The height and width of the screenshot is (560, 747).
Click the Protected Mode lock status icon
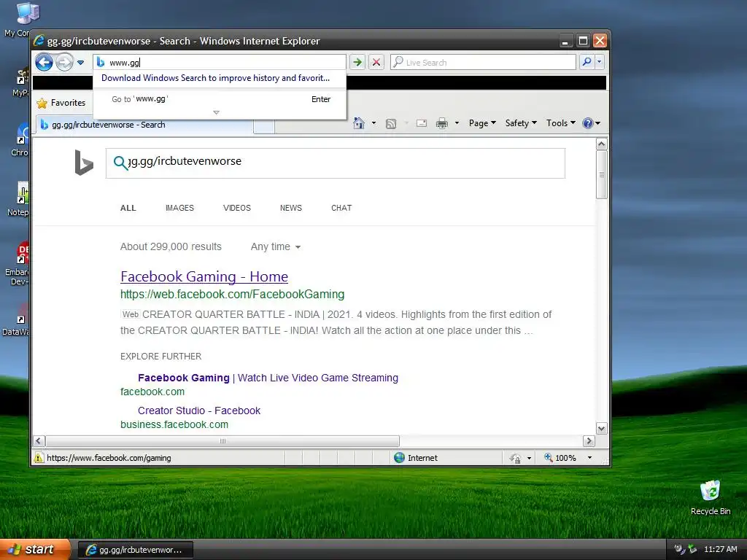pyautogui.click(x=516, y=458)
